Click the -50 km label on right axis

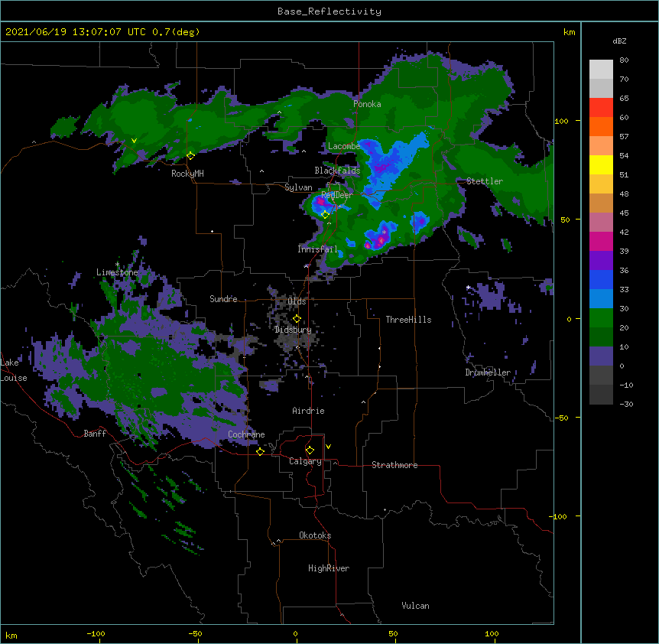(x=561, y=418)
